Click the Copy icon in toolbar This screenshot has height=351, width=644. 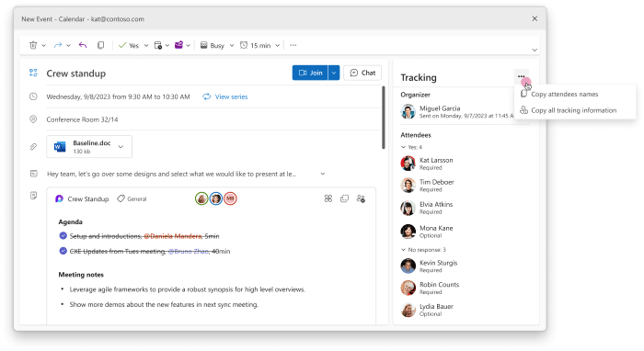pyautogui.click(x=100, y=45)
